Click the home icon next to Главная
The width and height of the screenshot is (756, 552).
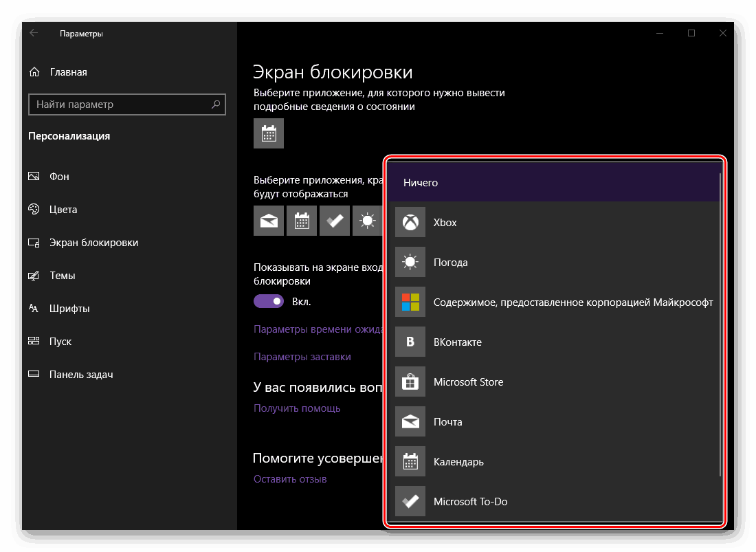point(34,71)
